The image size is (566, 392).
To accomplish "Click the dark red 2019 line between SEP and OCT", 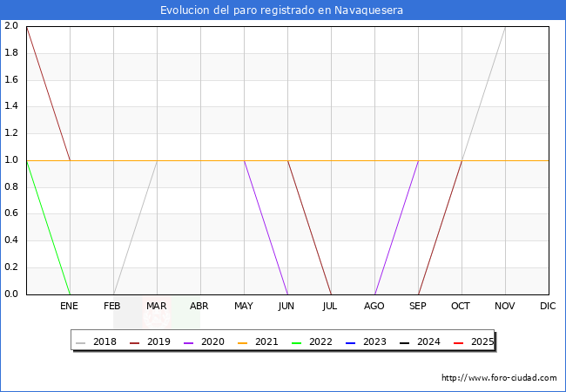I will pyautogui.click(x=440, y=227).
